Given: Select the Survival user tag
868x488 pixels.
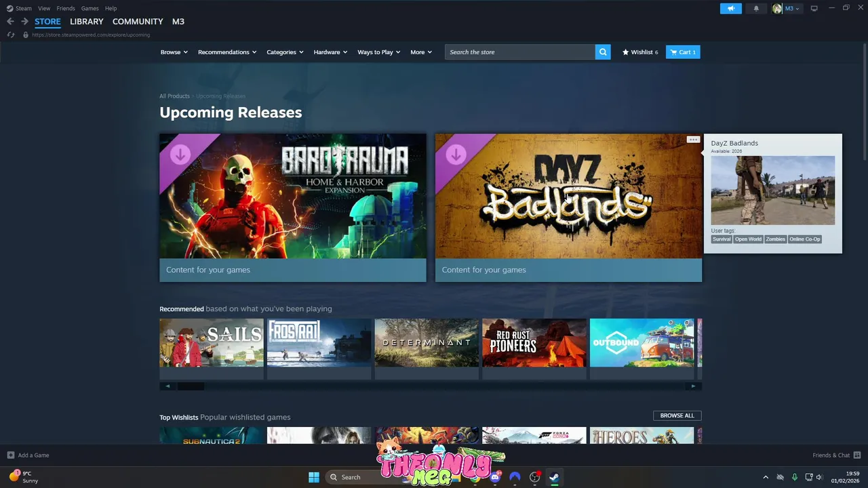Looking at the screenshot, I should tap(722, 239).
